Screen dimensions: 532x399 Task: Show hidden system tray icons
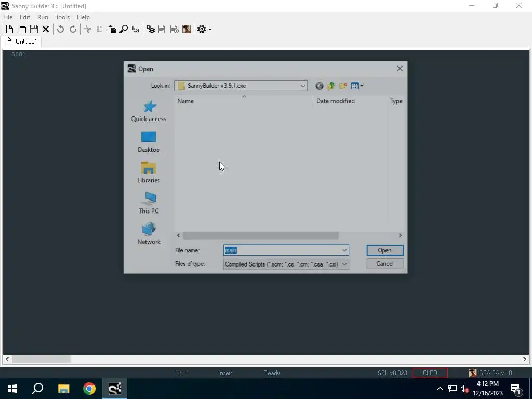coord(440,389)
